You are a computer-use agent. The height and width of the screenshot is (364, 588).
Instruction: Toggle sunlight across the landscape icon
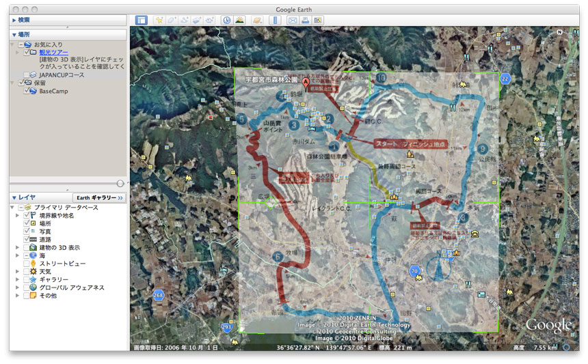click(239, 20)
